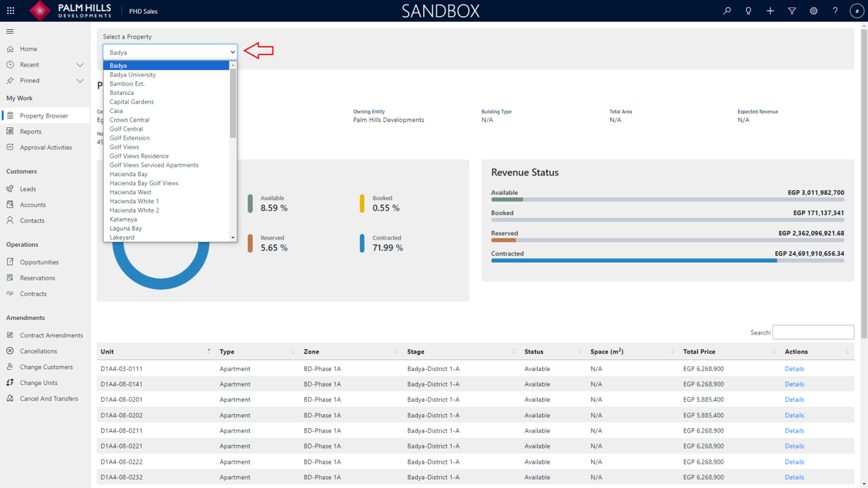The width and height of the screenshot is (868, 488).
Task: Open Details link for unit D1A4-08-0141
Action: pyautogui.click(x=794, y=384)
